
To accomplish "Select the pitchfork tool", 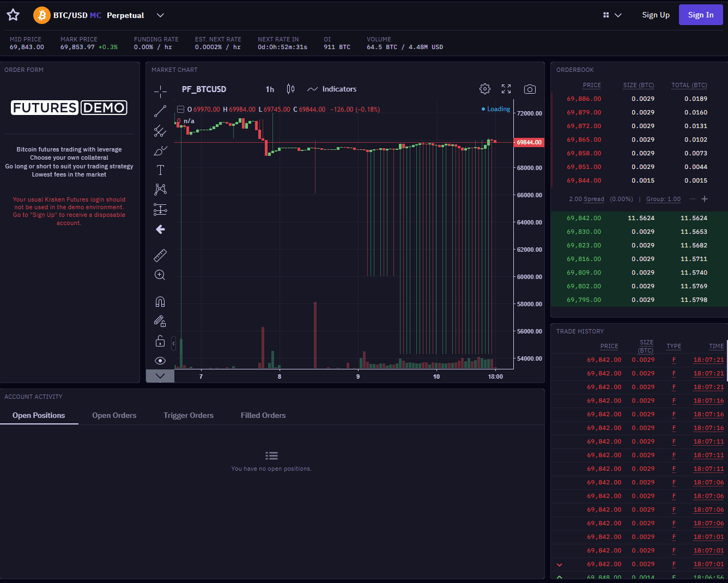I will [160, 131].
